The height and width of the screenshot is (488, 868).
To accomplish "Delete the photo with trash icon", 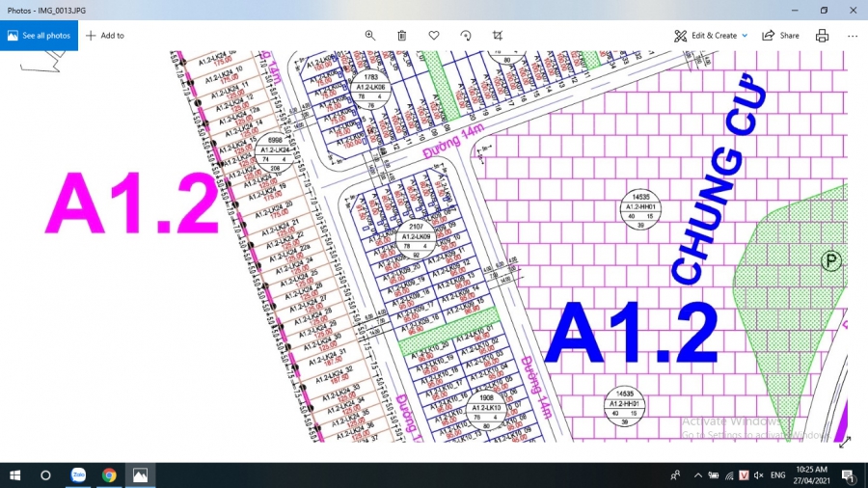I will pos(402,36).
